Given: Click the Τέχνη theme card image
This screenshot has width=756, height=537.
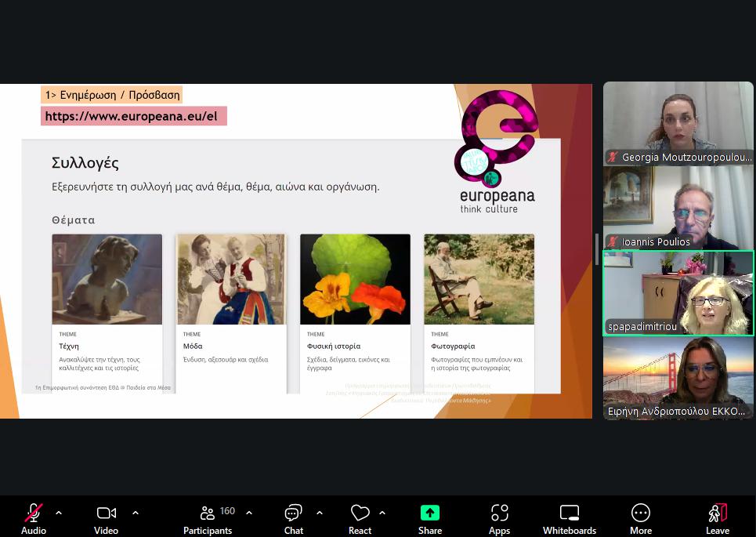Looking at the screenshot, I should coord(107,279).
